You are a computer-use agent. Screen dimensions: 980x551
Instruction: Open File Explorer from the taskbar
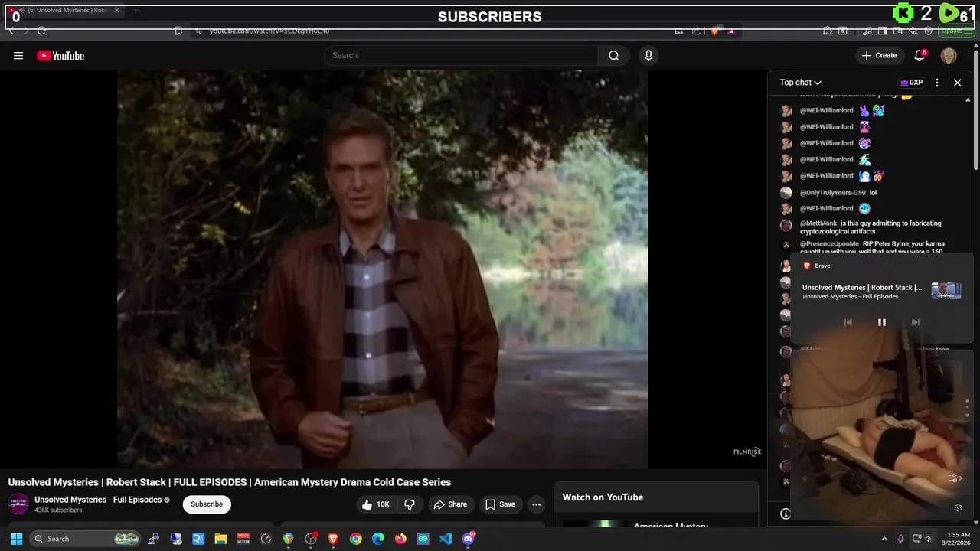click(220, 539)
